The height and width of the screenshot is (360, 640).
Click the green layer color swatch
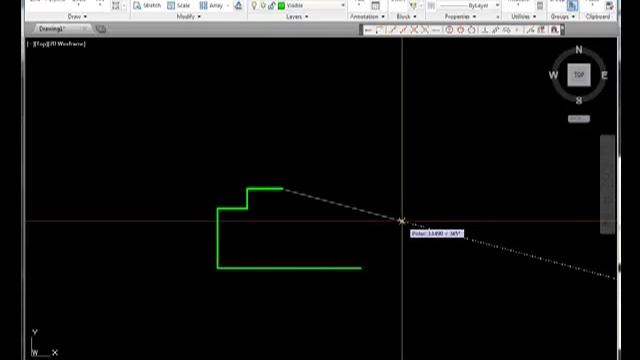(x=281, y=6)
